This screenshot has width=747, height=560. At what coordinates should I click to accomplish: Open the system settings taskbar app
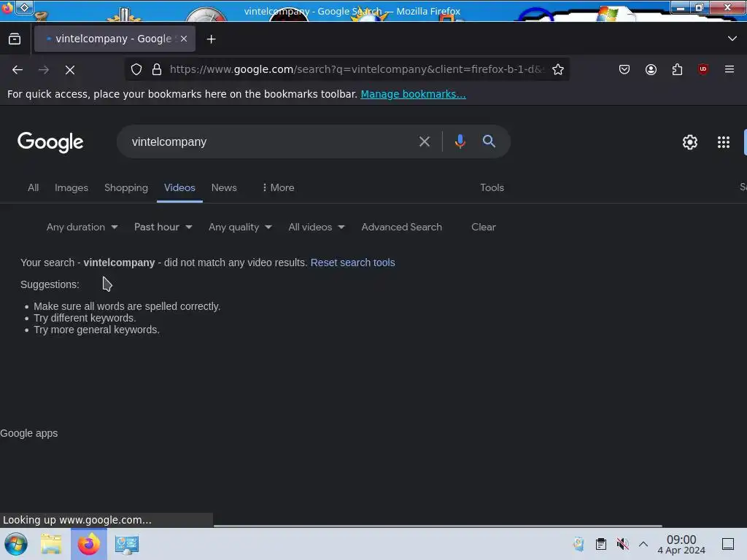127,544
